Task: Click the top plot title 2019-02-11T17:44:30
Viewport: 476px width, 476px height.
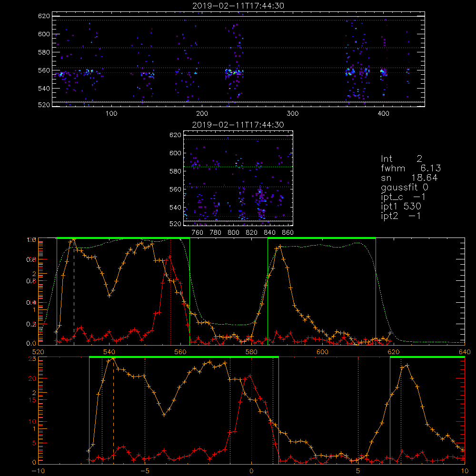Action: [x=238, y=6]
